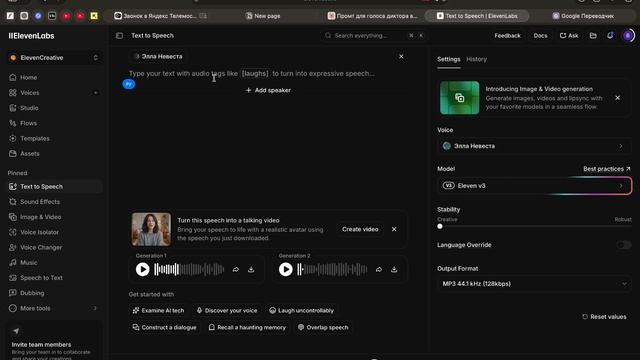The image size is (640, 360).
Task: Seek in Generation 2 waveform
Action: click(332, 269)
